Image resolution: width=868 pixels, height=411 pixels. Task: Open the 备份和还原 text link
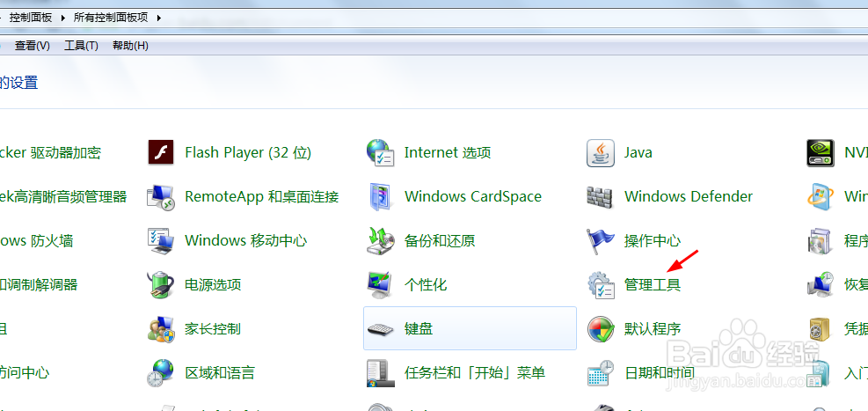440,241
